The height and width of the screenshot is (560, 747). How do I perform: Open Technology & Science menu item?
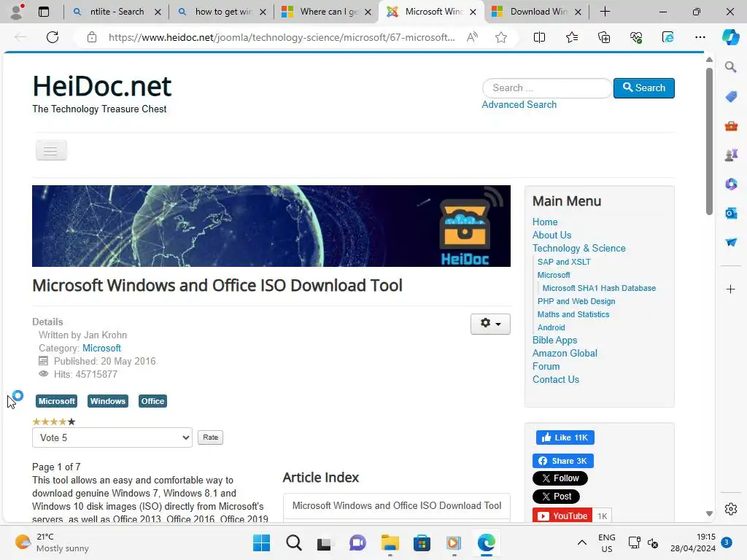tap(578, 249)
